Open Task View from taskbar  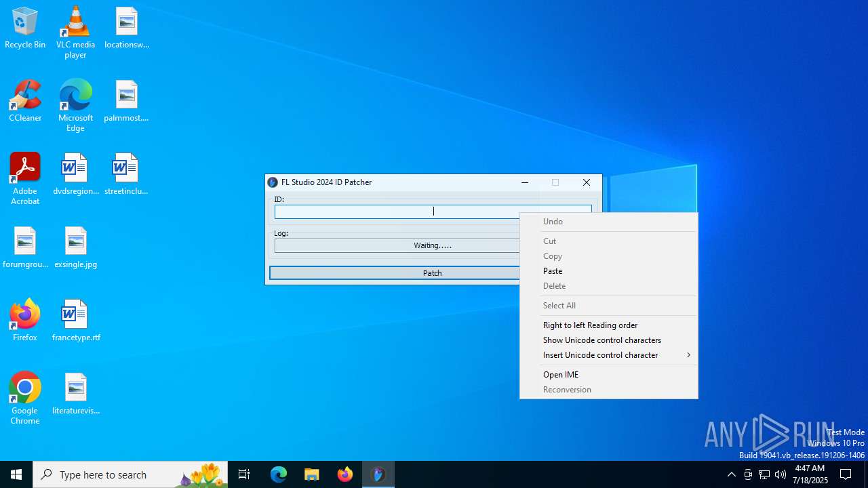[244, 474]
